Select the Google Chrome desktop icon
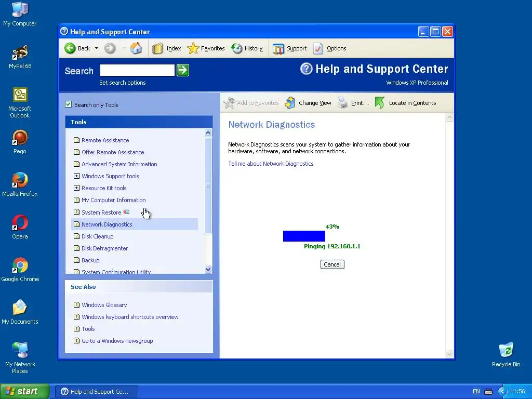The width and height of the screenshot is (532, 399). tap(20, 270)
